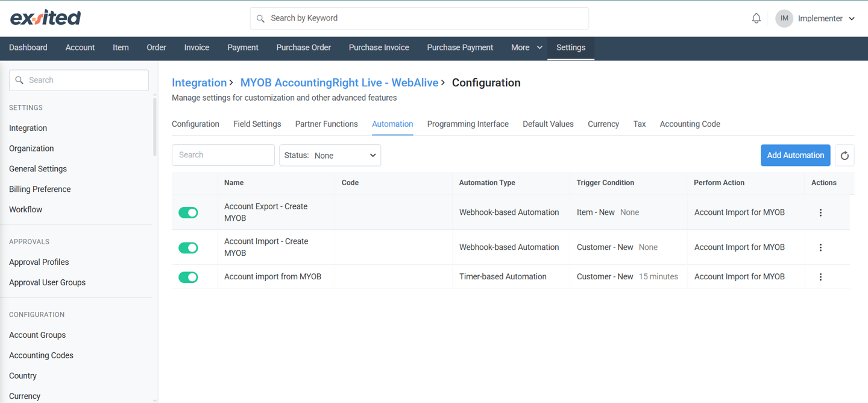Click the Trigger Condition column header

pos(605,183)
